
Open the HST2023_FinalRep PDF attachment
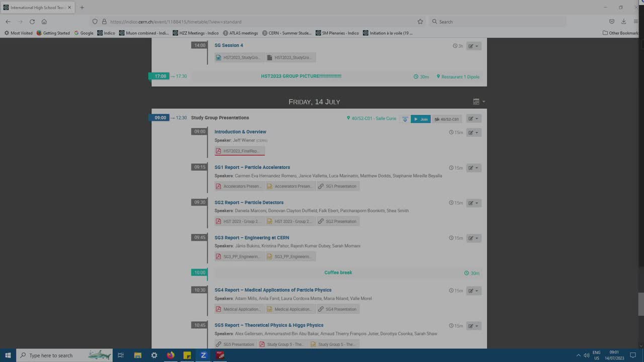pyautogui.click(x=239, y=151)
